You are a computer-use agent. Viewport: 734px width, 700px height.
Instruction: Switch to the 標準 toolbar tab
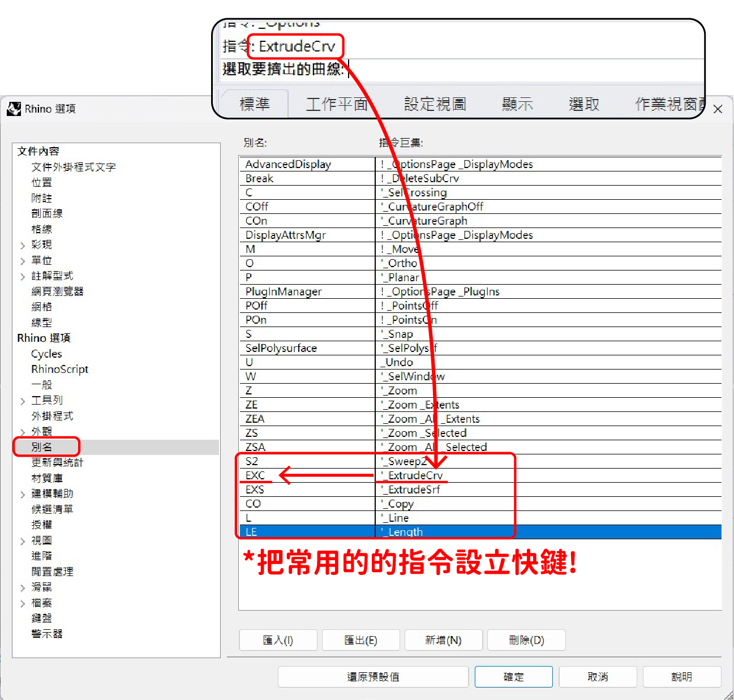[x=255, y=104]
